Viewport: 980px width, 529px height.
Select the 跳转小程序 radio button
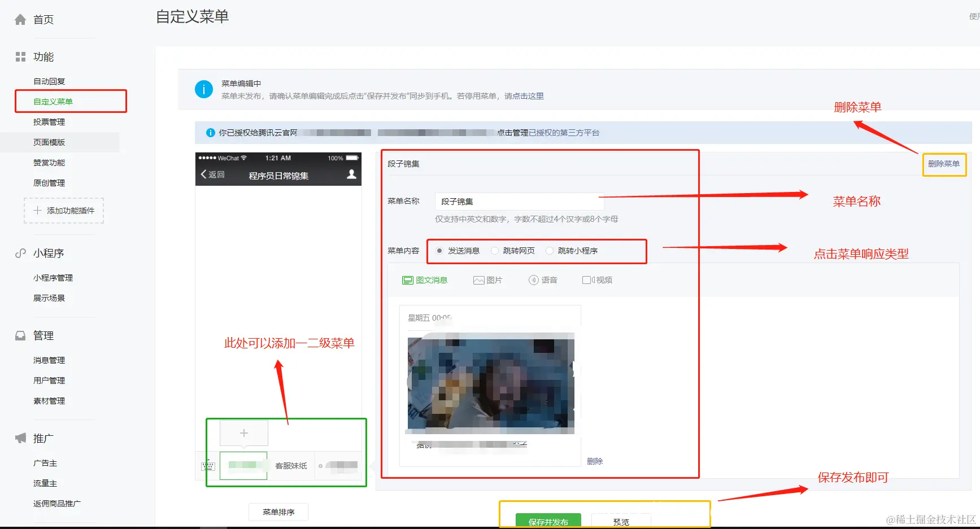(549, 251)
